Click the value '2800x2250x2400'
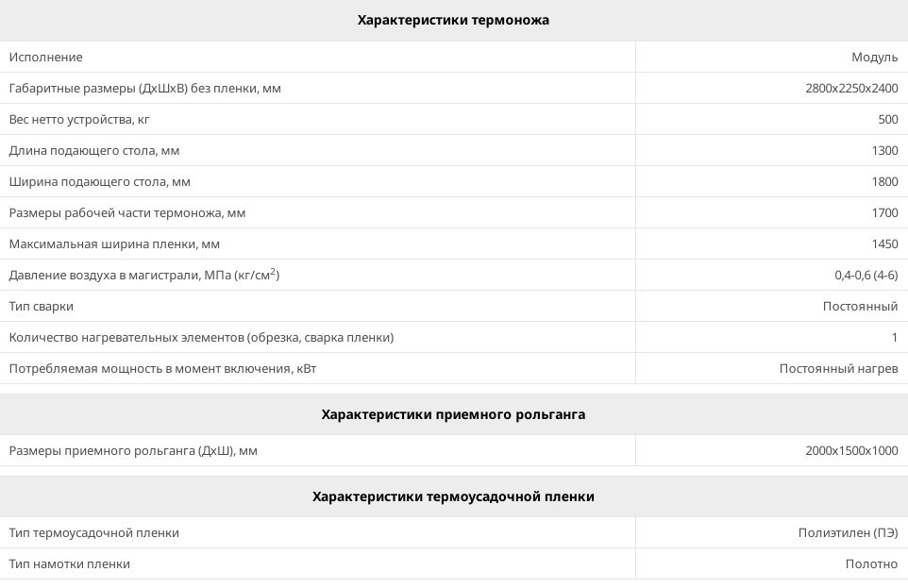This screenshot has width=908, height=588. [x=851, y=89]
